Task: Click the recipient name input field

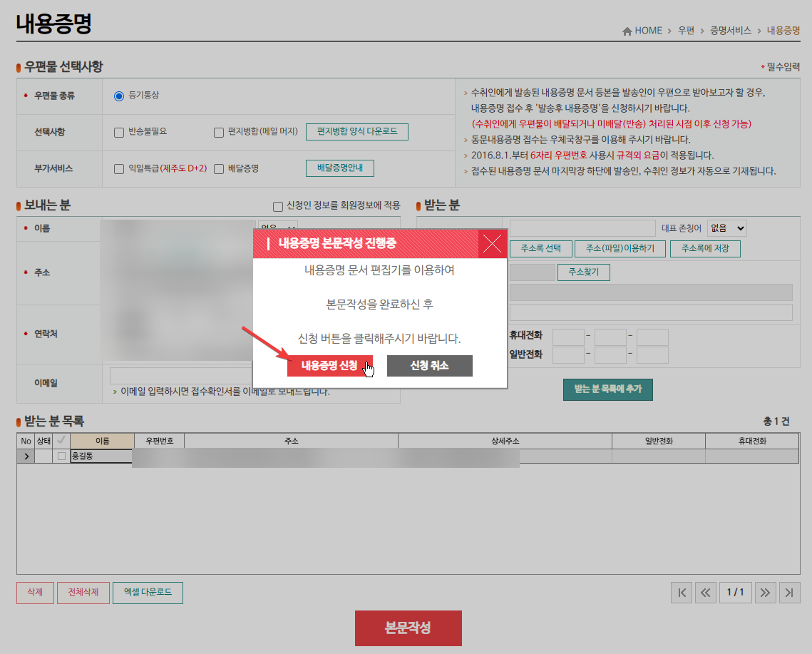Action: coord(582,228)
